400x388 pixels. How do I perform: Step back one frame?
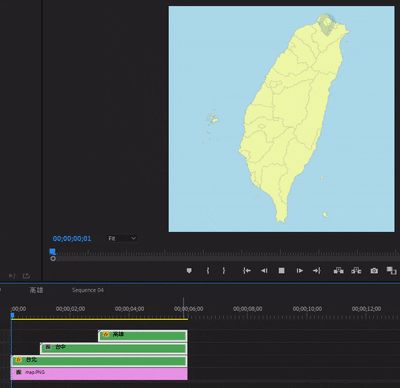point(264,271)
